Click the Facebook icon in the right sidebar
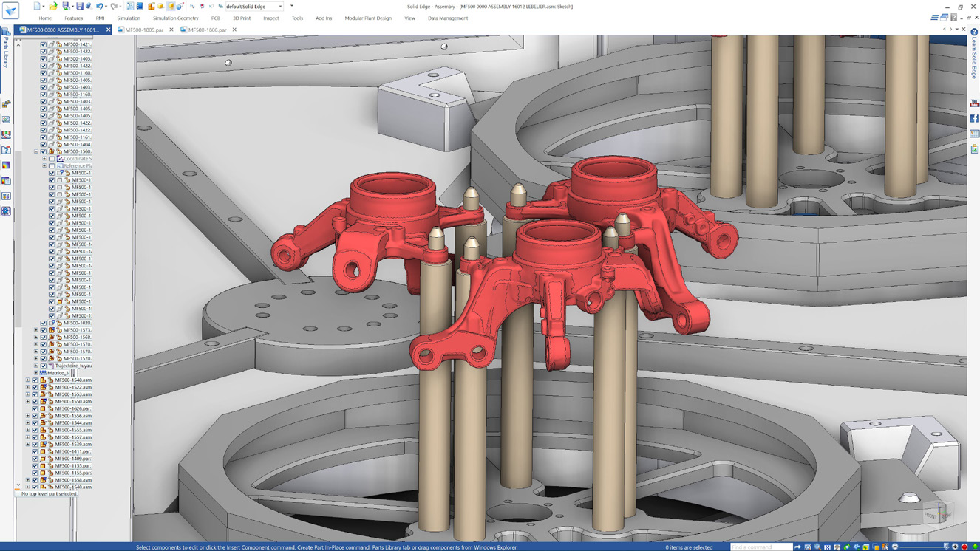This screenshot has width=980, height=551. pos(973,118)
